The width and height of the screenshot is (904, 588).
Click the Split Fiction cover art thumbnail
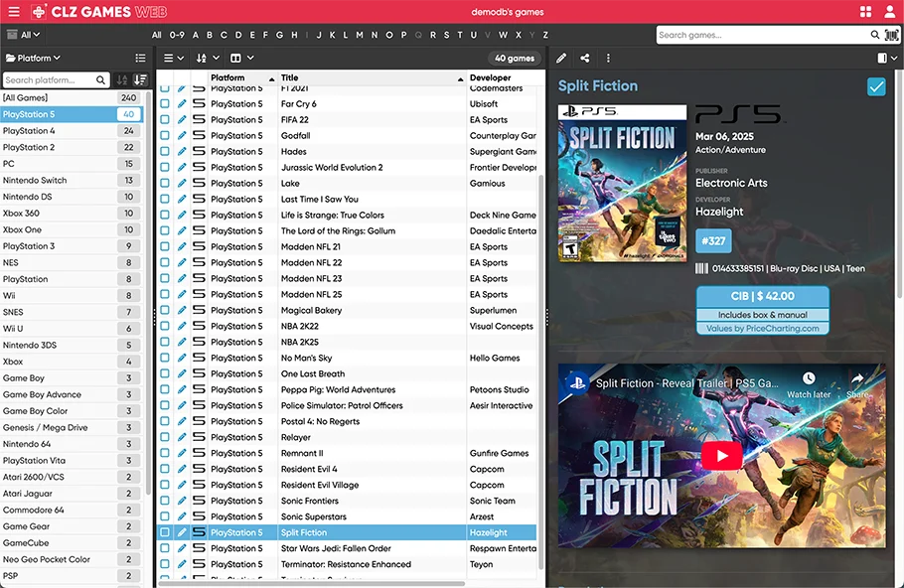click(x=622, y=184)
